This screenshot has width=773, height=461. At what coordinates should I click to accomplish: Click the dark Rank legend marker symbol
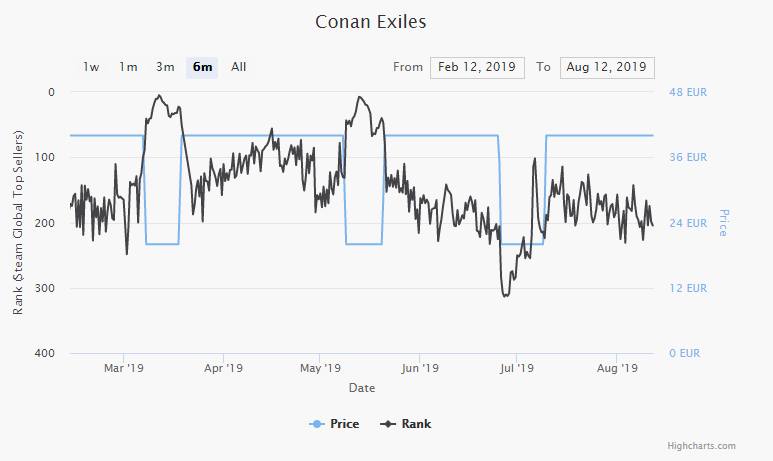pos(389,424)
